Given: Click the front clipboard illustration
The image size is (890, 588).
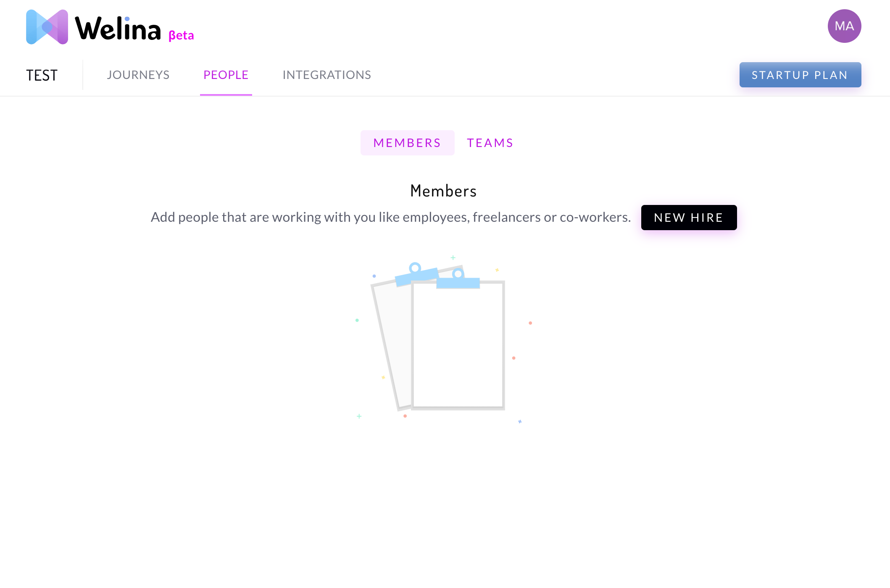Looking at the screenshot, I should 458,345.
